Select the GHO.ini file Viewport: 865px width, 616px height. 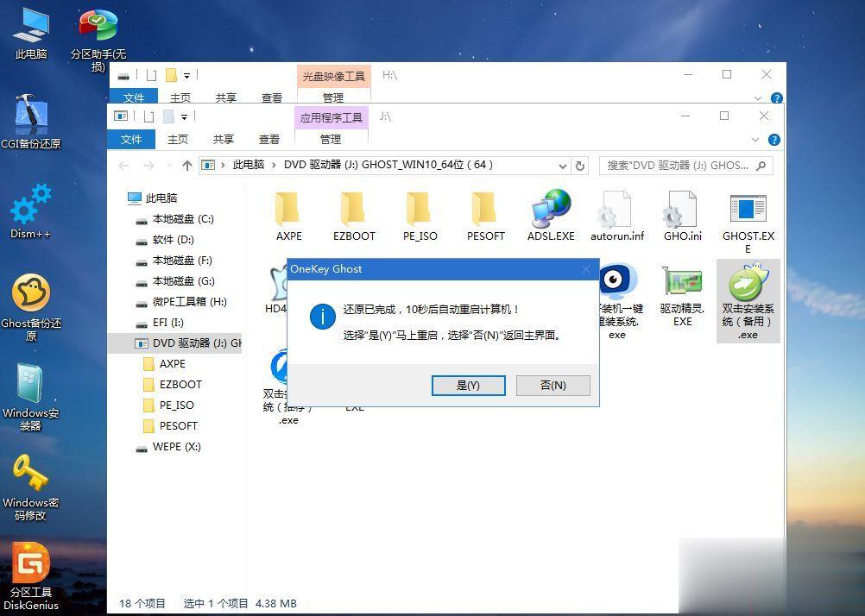(x=682, y=217)
